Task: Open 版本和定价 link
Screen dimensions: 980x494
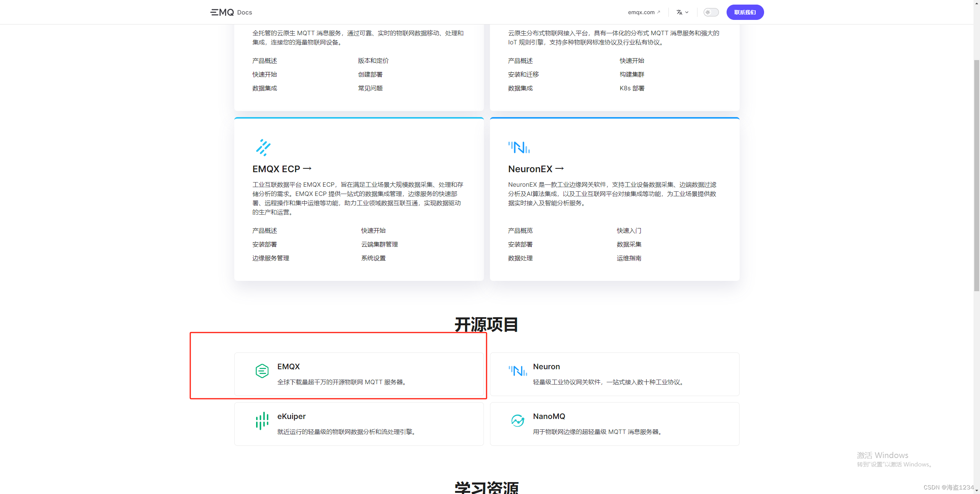Action: pos(373,61)
